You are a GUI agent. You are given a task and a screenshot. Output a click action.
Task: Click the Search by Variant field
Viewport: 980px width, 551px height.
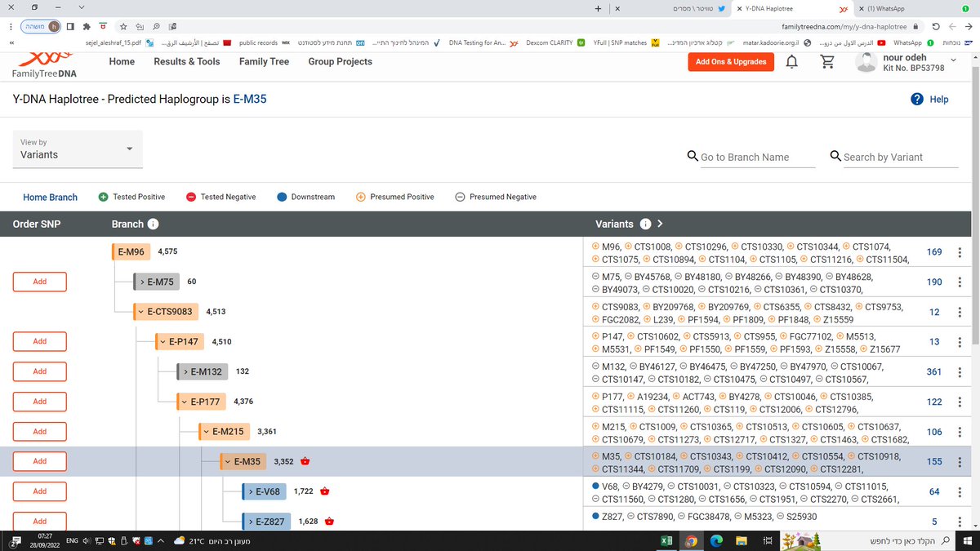point(901,157)
